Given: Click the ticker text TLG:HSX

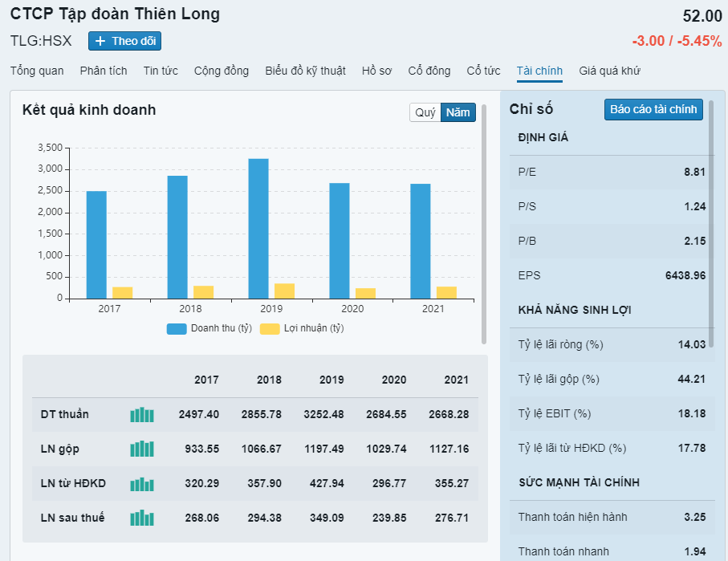Looking at the screenshot, I should click(x=41, y=41).
